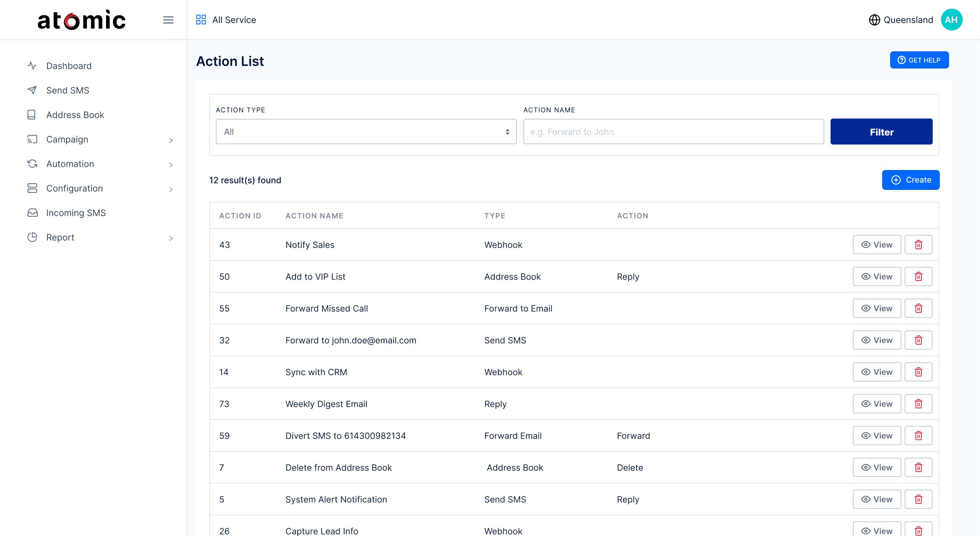Open the AH user avatar

click(x=951, y=20)
